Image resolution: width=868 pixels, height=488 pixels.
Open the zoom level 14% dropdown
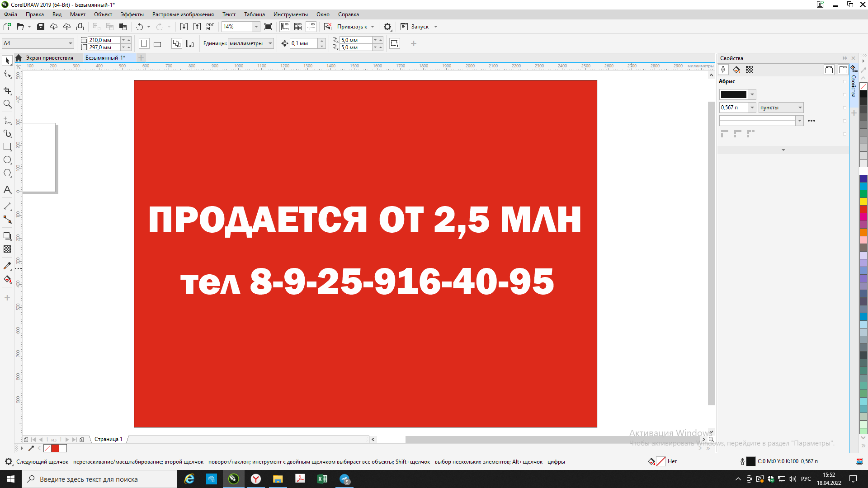pos(256,27)
